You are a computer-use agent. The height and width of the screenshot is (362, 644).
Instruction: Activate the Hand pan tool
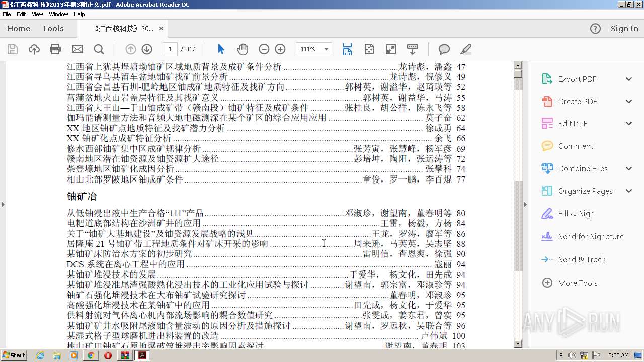(243, 49)
